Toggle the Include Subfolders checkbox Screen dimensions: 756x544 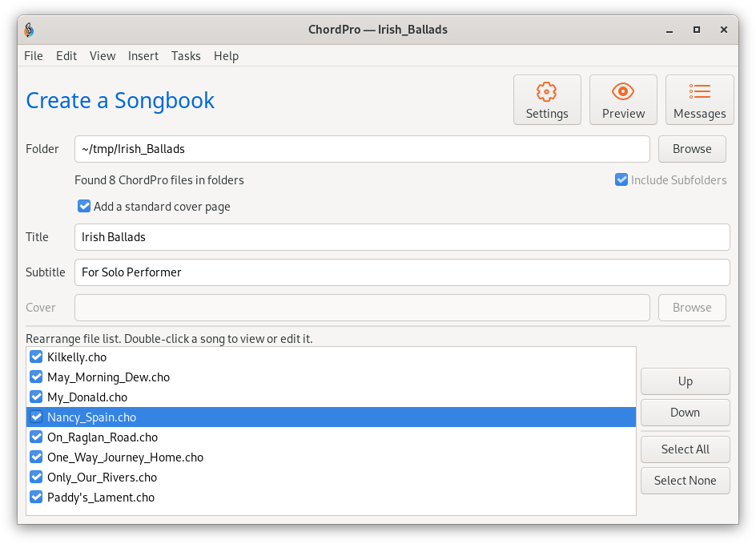(x=621, y=180)
